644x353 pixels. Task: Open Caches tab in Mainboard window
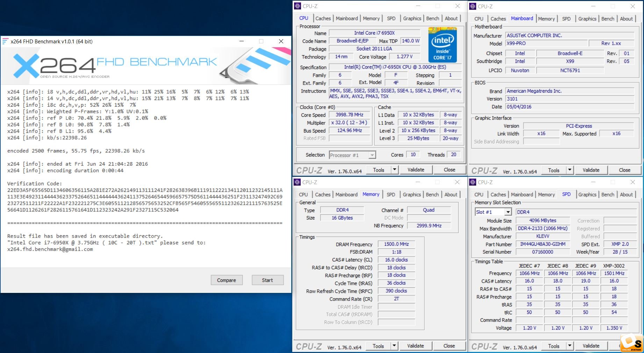(x=498, y=19)
